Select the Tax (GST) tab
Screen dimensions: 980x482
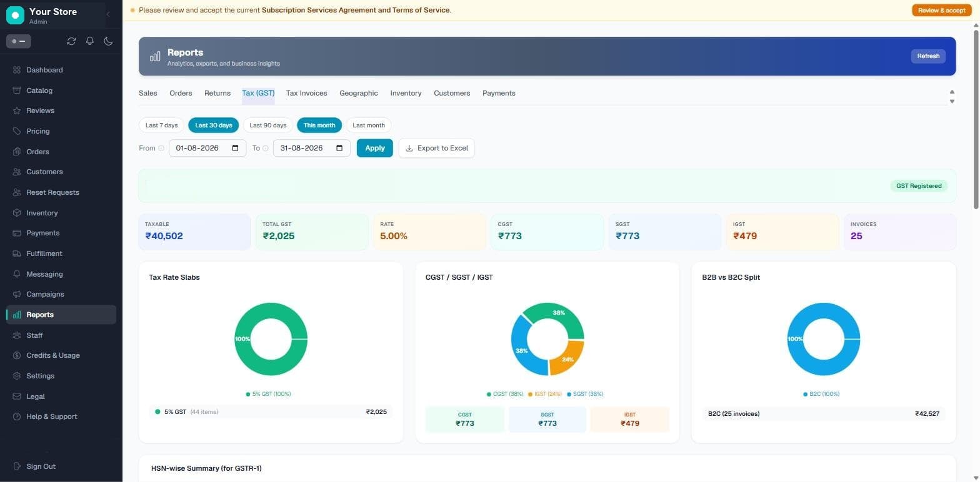click(x=258, y=93)
